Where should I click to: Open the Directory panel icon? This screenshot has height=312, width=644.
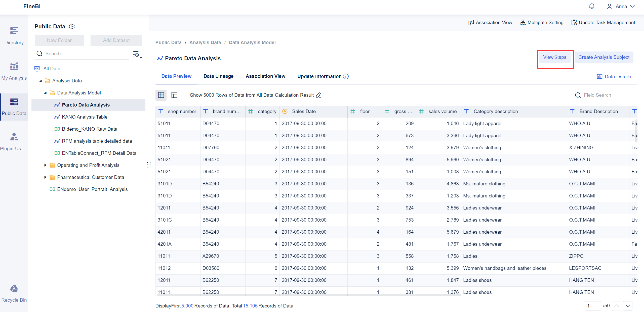click(x=14, y=35)
